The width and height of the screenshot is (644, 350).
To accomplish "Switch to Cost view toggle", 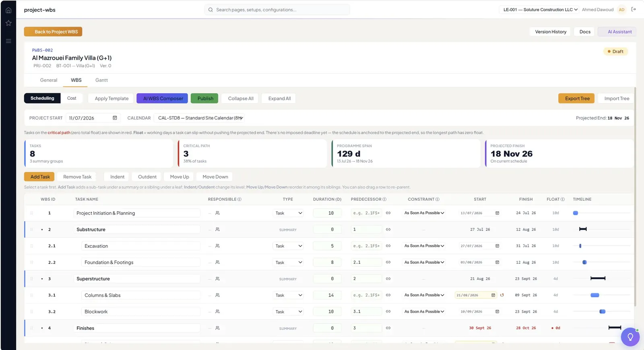I will pyautogui.click(x=72, y=98).
